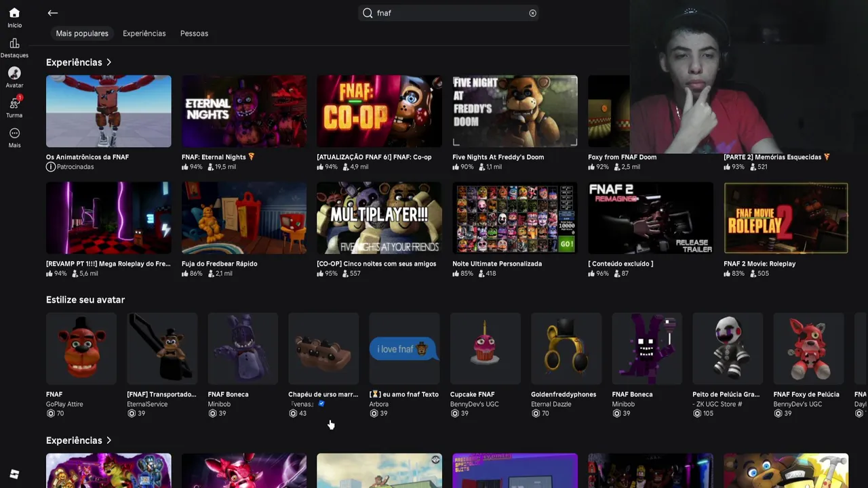Screen dimensions: 868x488
Task: Open Five Nights At Freddy's Doom thumbnail
Action: 515,111
